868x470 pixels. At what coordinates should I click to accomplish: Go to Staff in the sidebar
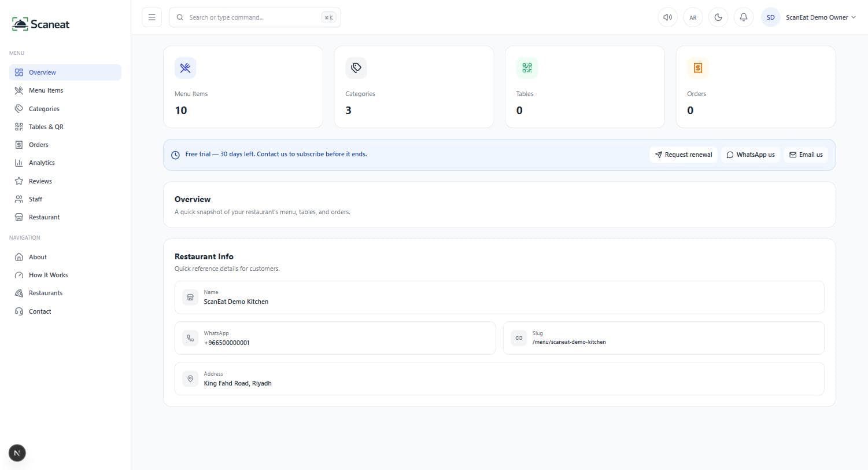click(65, 199)
